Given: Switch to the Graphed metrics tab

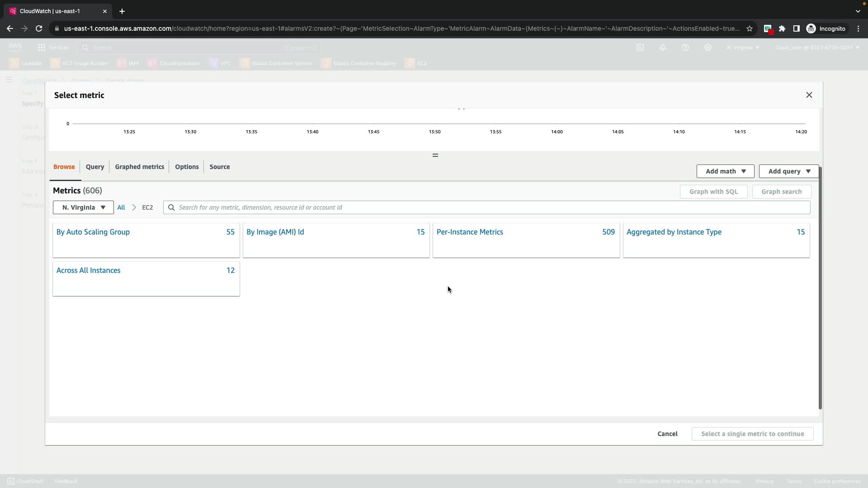Looking at the screenshot, I should [x=139, y=167].
